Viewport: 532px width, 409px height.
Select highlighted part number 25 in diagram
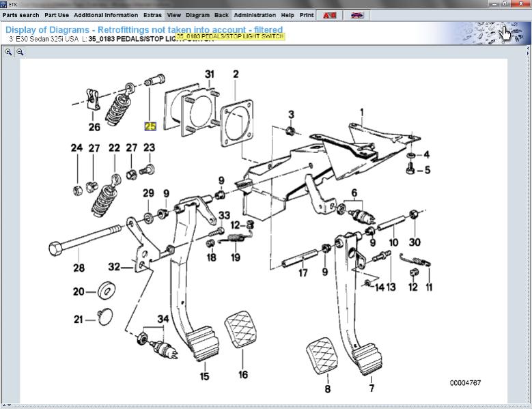coord(150,126)
